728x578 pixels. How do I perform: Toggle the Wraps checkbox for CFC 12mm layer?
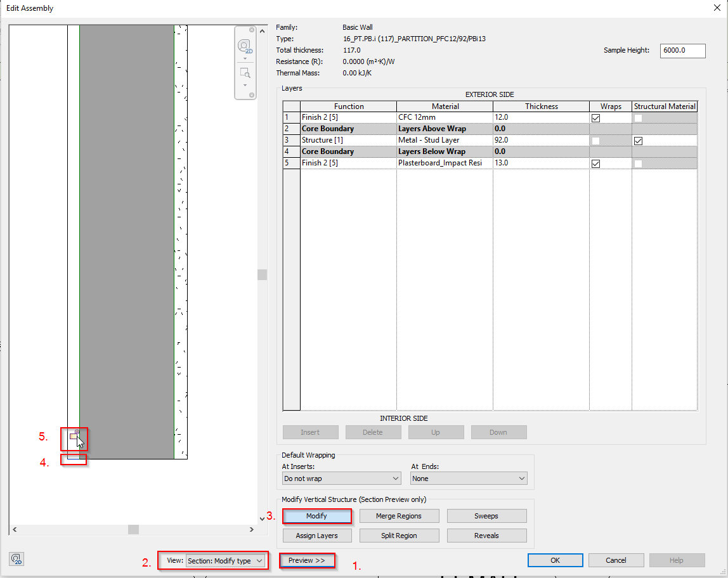595,117
